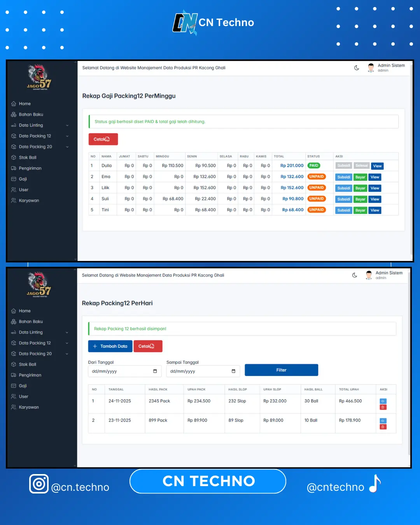The height and width of the screenshot is (525, 420).
Task: Click the Subsidi button for Lilik
Action: click(343, 188)
